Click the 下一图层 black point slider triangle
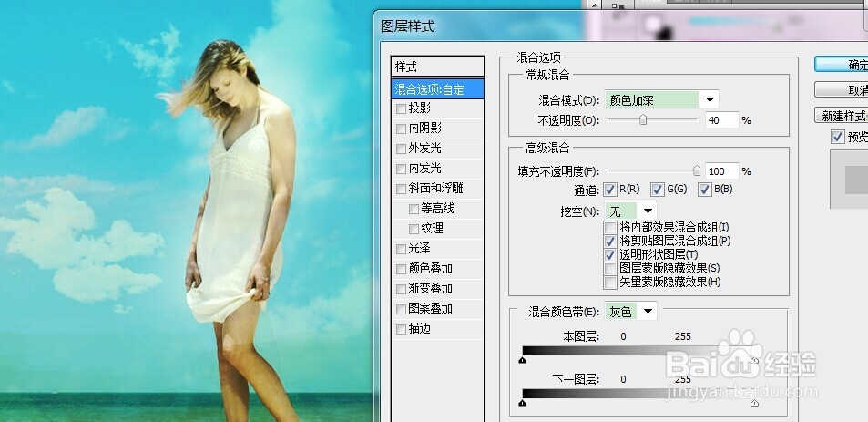 click(522, 403)
